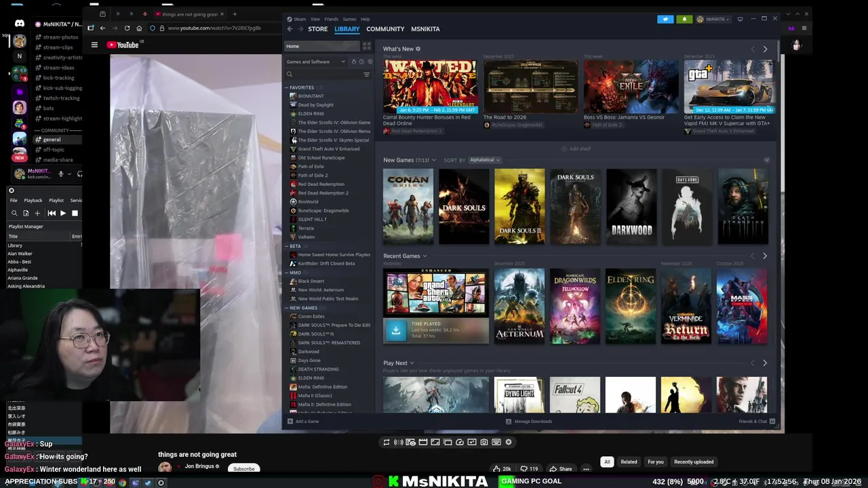Click the music player search icon
This screenshot has width=868, height=488.
pos(14,213)
